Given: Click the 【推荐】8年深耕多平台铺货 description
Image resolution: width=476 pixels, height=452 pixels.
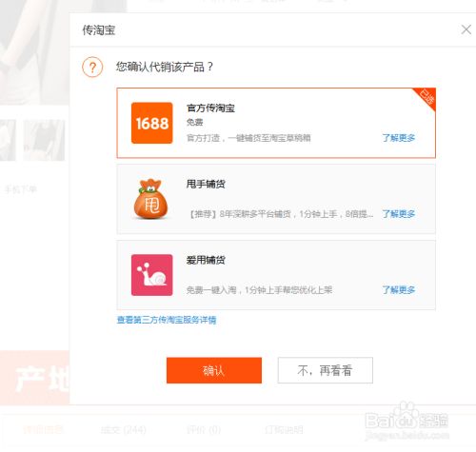Looking at the screenshot, I should pos(280,214).
